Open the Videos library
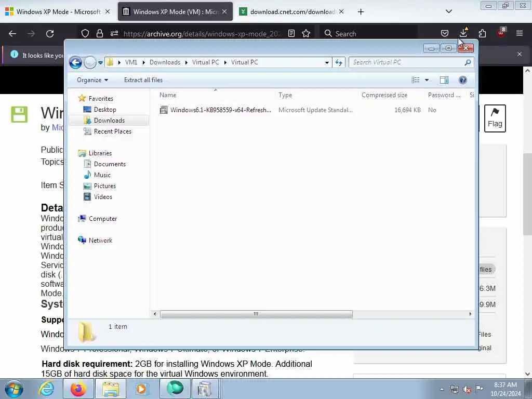The height and width of the screenshot is (399, 532). pyautogui.click(x=103, y=197)
